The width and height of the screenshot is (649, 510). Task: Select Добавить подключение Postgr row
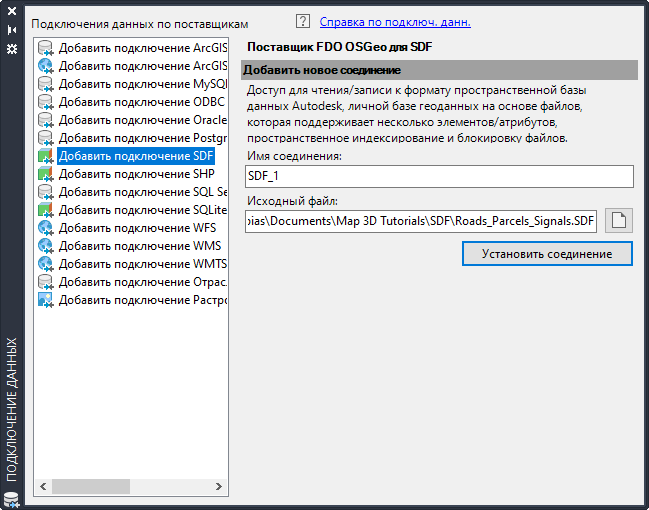coord(143,138)
